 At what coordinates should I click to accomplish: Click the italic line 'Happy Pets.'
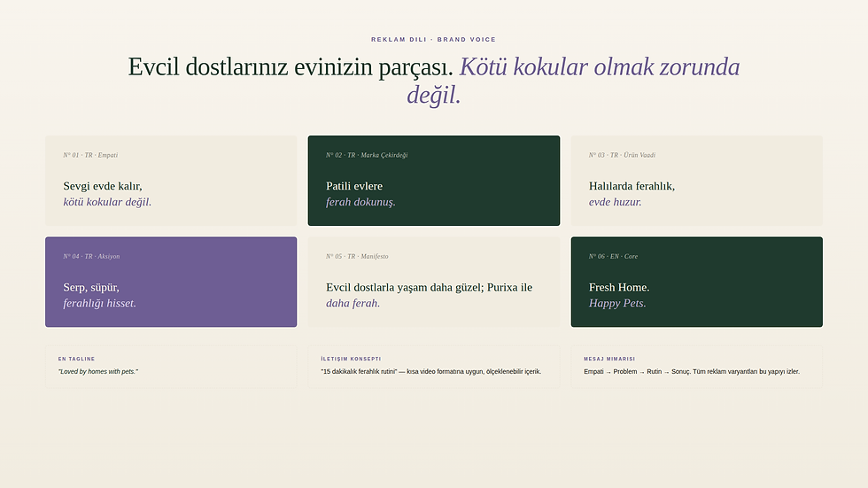pos(617,303)
